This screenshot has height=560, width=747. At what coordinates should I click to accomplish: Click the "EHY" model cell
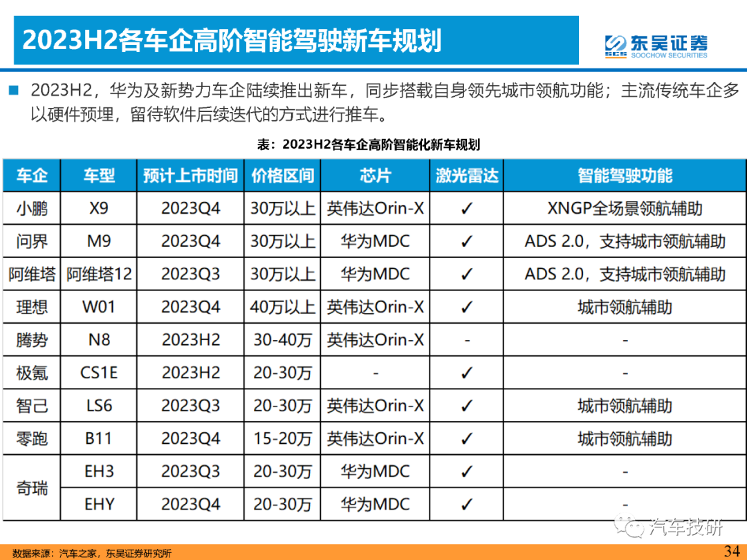(99, 504)
